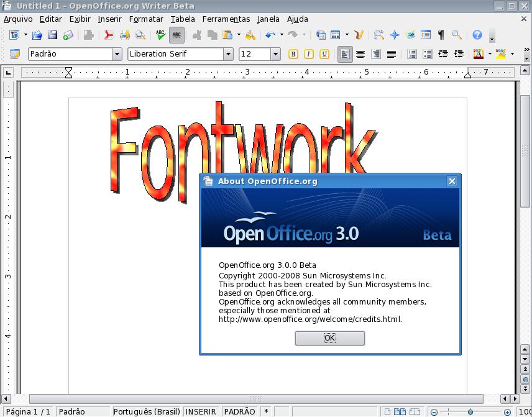Increase paragraph indent

(x=459, y=54)
